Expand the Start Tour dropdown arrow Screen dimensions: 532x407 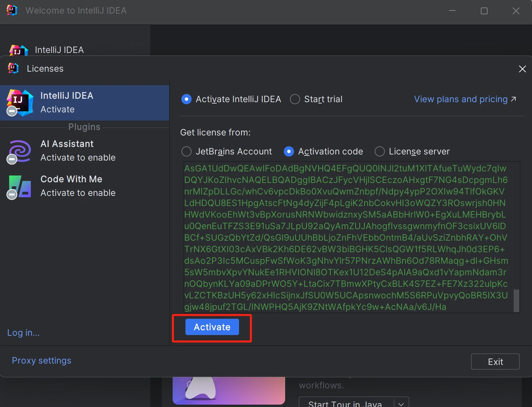(x=401, y=403)
